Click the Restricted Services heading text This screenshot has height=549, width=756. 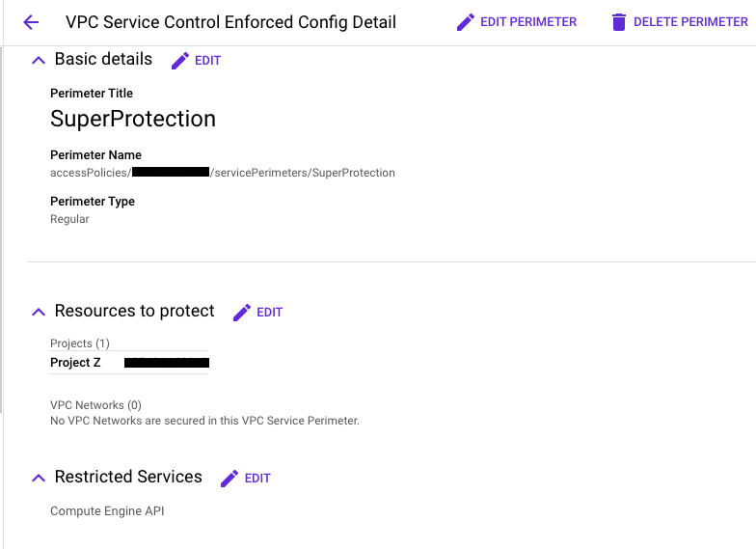[128, 477]
